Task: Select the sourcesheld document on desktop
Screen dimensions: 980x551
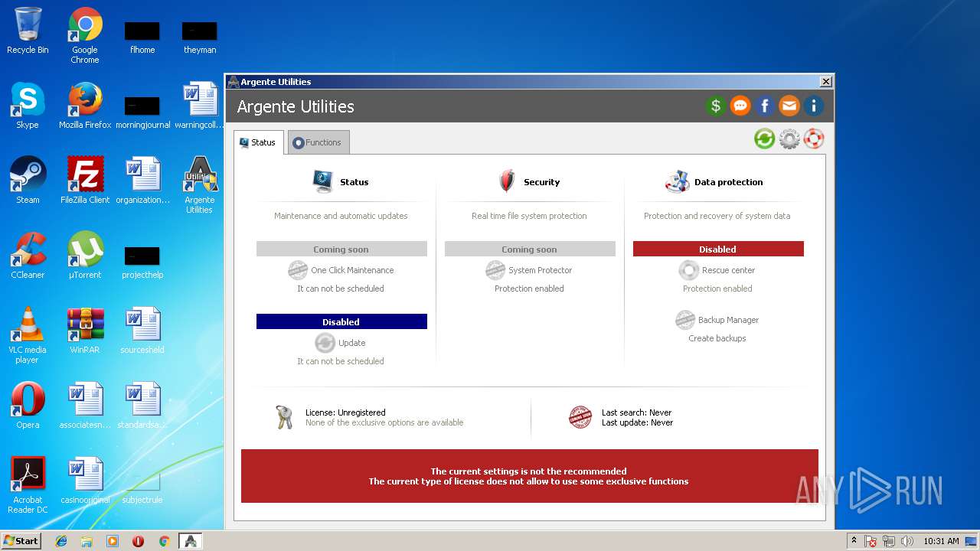Action: click(142, 331)
